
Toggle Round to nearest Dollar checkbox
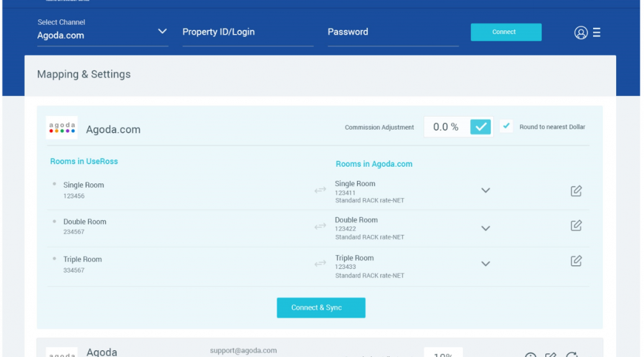[506, 126]
